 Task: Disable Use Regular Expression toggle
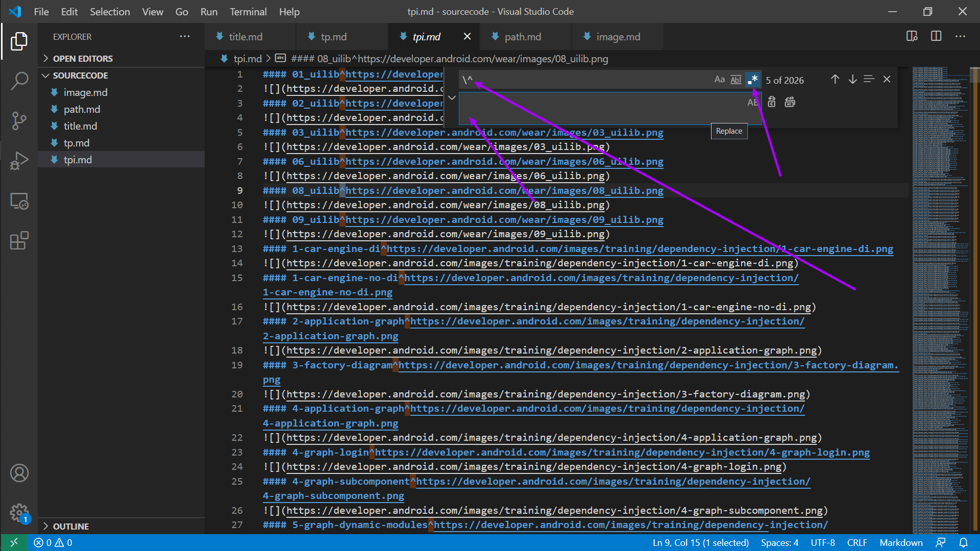click(752, 80)
